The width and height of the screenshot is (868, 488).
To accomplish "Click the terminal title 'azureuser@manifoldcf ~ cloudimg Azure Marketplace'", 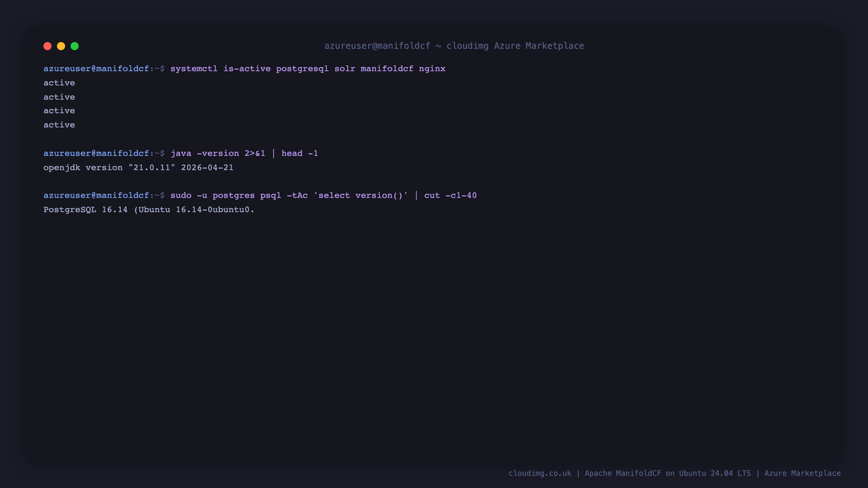I will [x=454, y=46].
